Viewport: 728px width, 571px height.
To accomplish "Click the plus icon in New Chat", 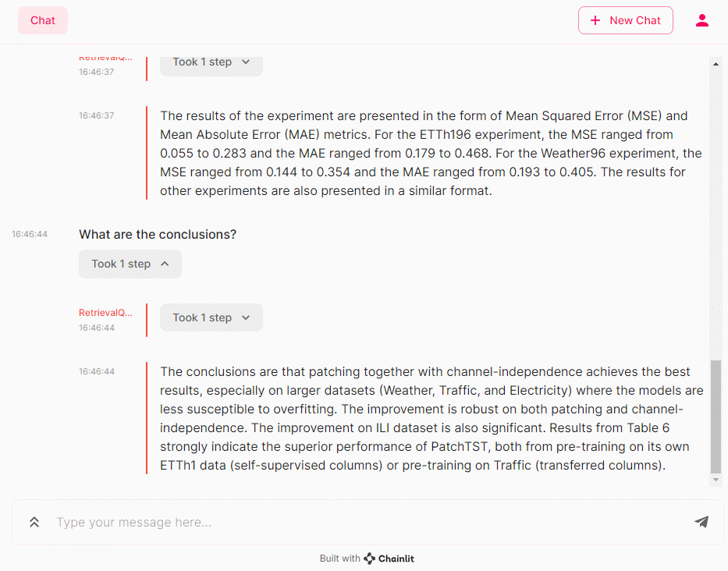I will 595,21.
